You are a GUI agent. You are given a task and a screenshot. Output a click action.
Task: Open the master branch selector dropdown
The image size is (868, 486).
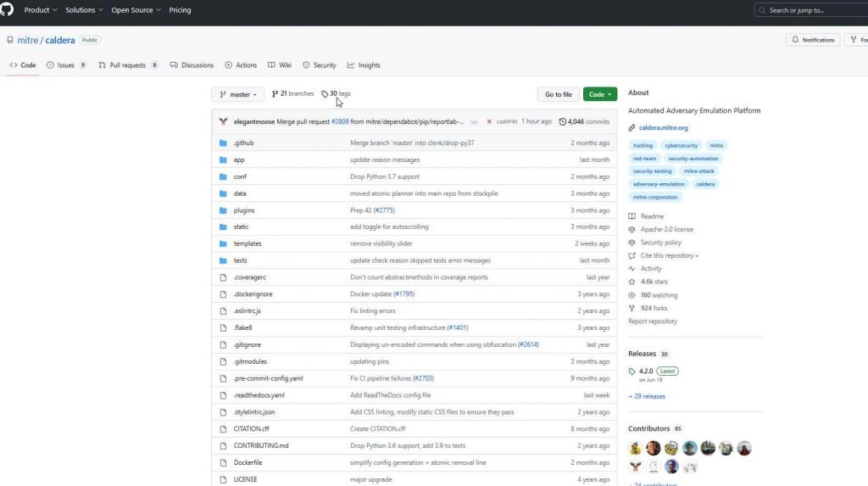238,95
